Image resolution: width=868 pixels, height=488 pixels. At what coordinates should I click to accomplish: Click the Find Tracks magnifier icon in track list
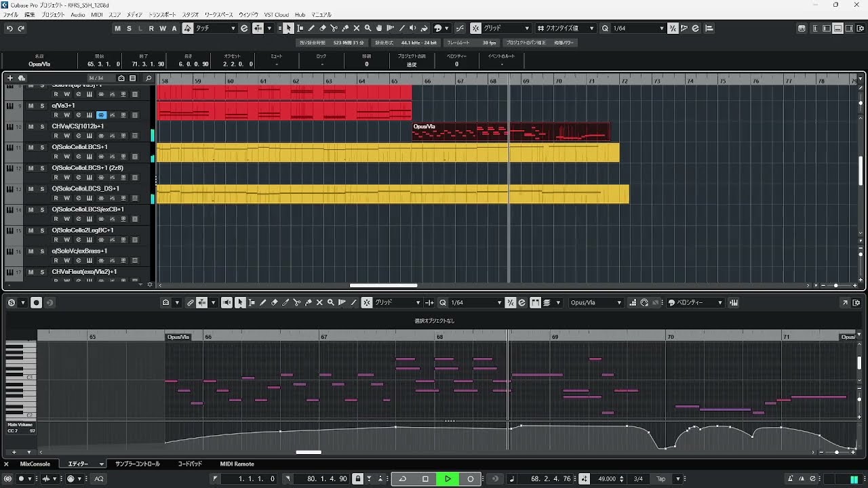149,78
